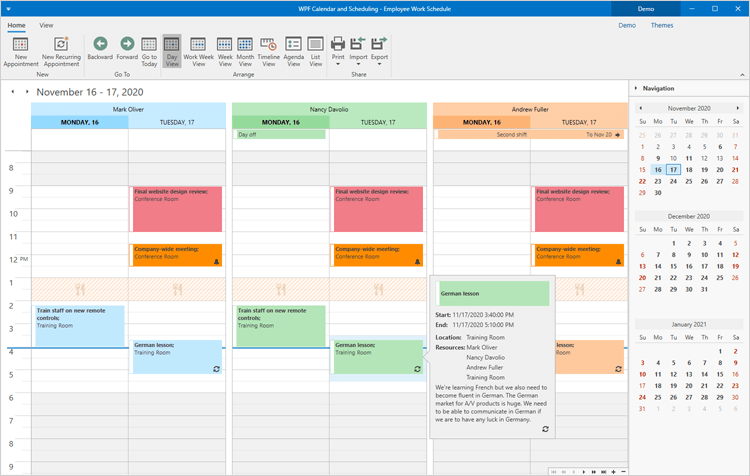The width and height of the screenshot is (750, 476).
Task: Create a New Appointment
Action: click(x=21, y=52)
